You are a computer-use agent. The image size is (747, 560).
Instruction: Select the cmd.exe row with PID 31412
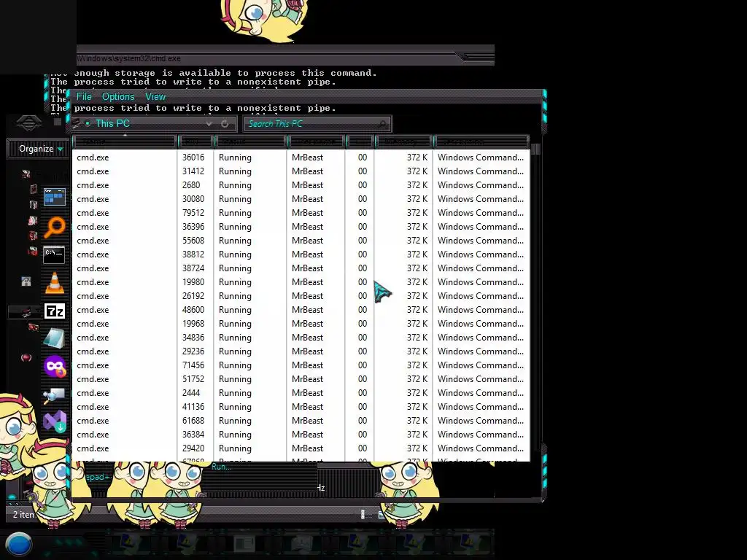301,171
